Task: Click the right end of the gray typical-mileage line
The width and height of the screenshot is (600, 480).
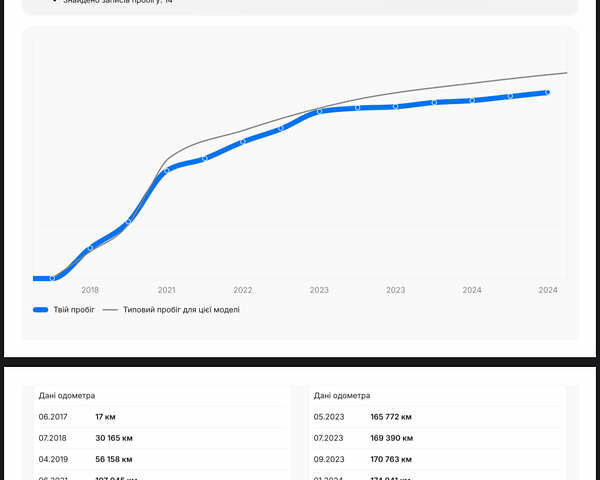Action: click(x=566, y=73)
